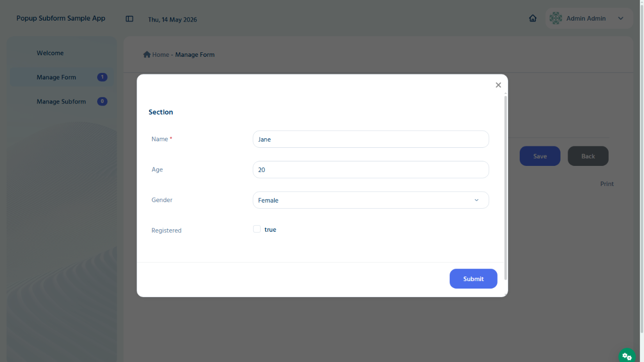Click the popup vertical scrollbar
644x362 pixels.
click(506, 188)
